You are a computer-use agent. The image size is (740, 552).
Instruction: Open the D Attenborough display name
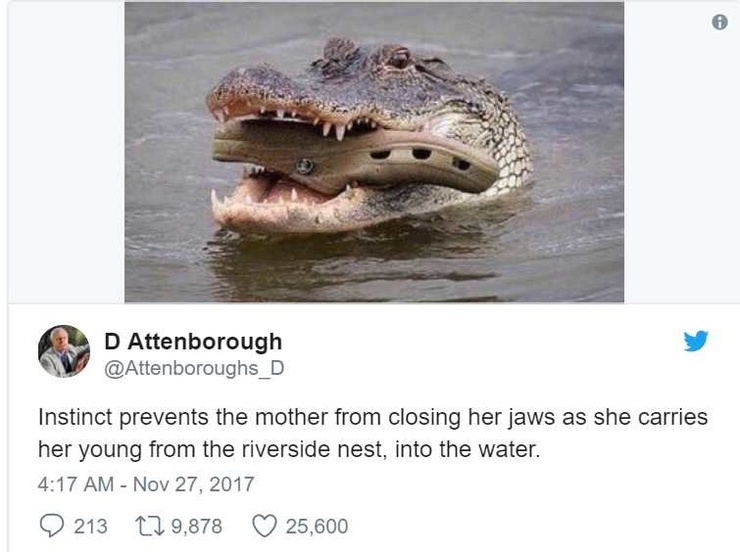point(193,341)
